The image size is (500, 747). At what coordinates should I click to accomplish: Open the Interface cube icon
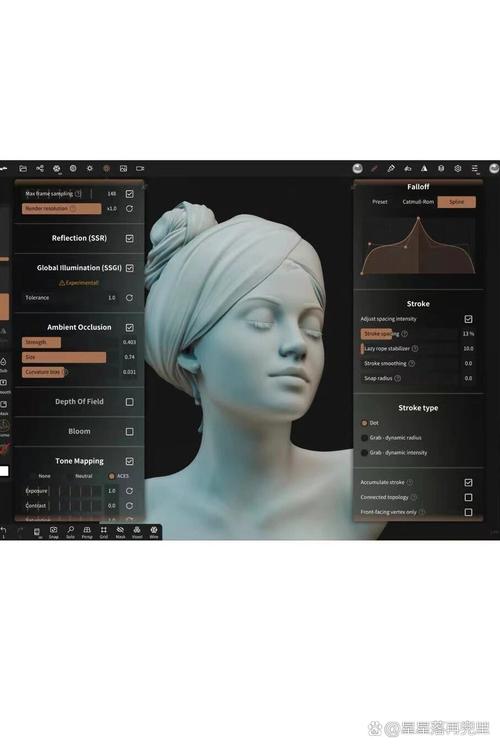tap(441, 168)
